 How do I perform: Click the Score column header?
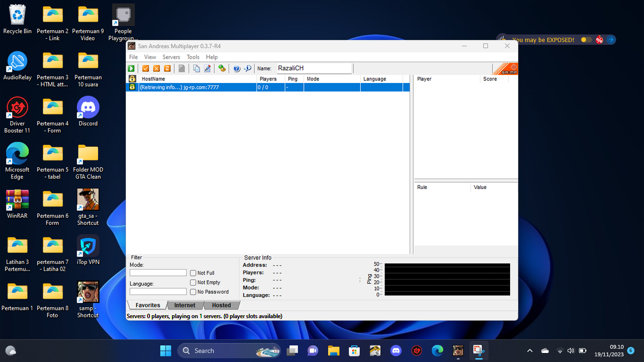(x=494, y=79)
